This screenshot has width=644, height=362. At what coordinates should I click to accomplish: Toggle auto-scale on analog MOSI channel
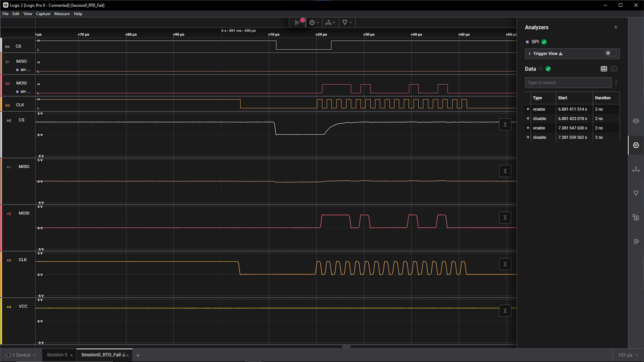pyautogui.click(x=505, y=218)
